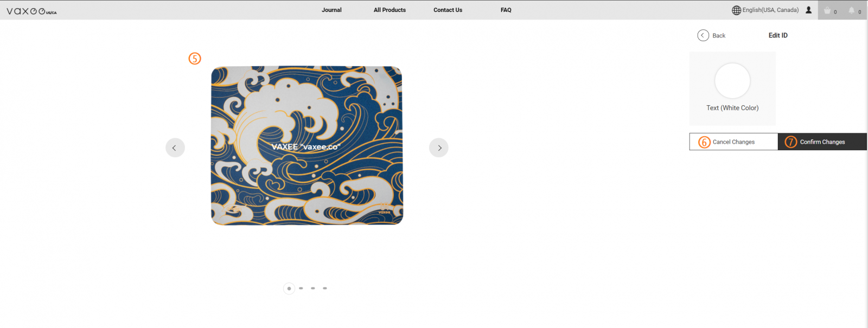
Task: Click the Text (White Color) label
Action: (x=732, y=108)
